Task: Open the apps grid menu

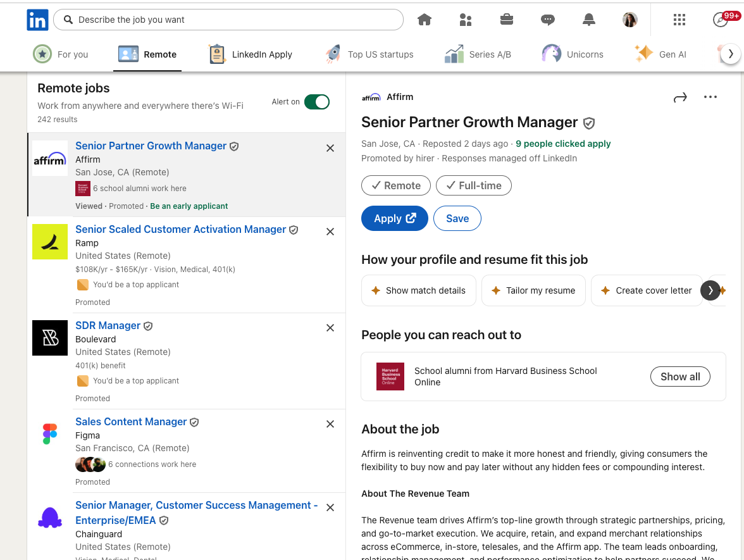Action: (679, 20)
